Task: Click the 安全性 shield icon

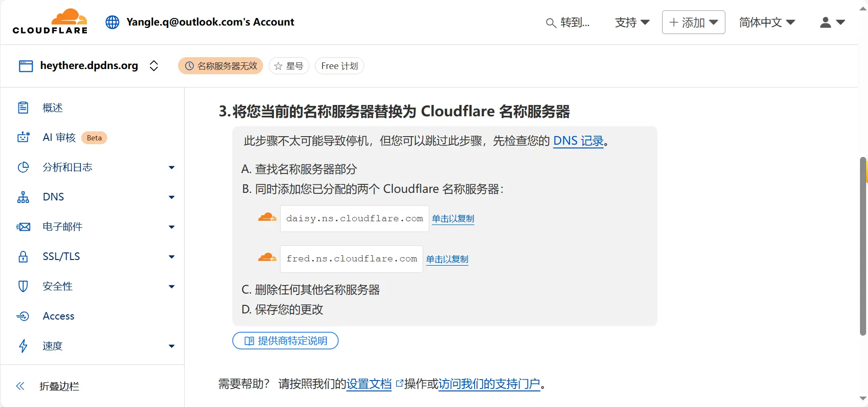Action: tap(23, 286)
